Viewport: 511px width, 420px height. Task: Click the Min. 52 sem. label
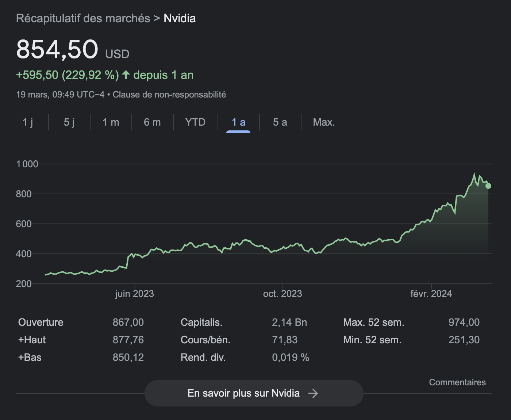(x=372, y=340)
